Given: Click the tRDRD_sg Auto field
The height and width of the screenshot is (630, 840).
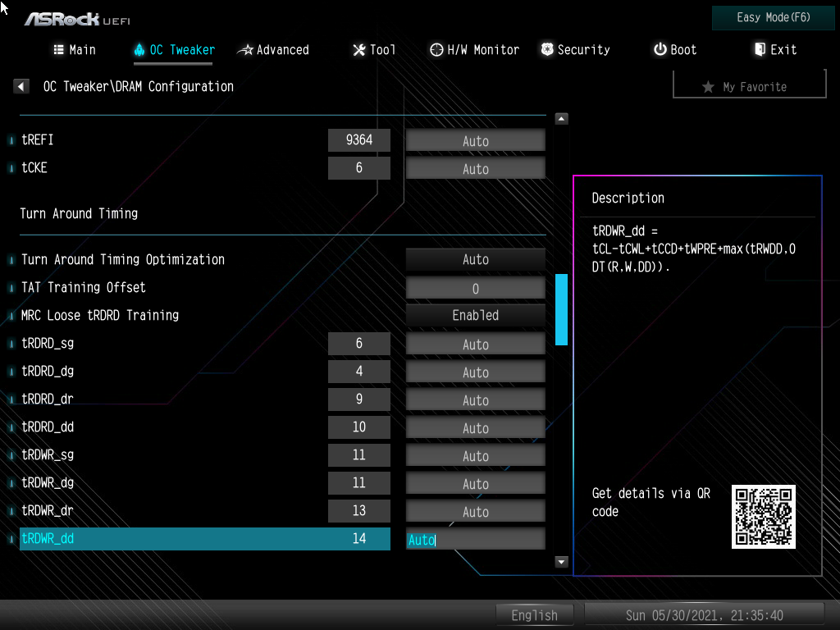Looking at the screenshot, I should pyautogui.click(x=475, y=344).
